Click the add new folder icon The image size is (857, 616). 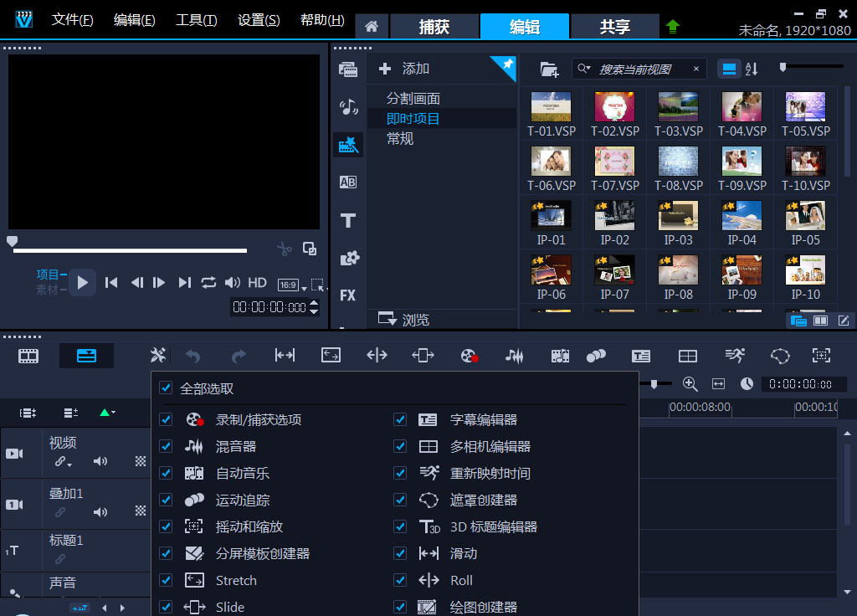point(549,69)
